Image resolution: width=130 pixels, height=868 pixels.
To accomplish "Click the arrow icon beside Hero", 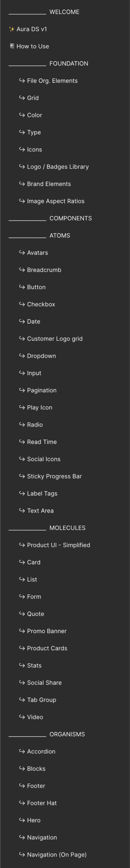I will (x=22, y=820).
